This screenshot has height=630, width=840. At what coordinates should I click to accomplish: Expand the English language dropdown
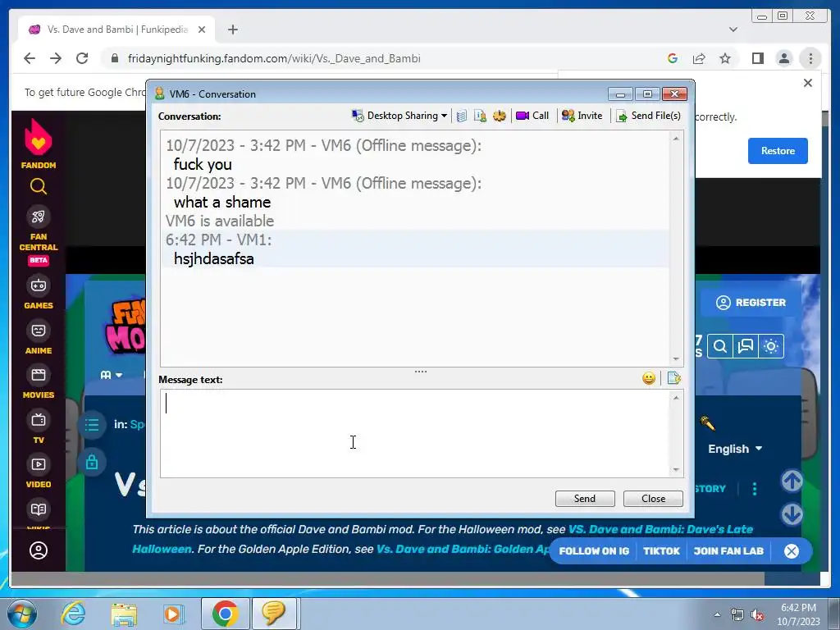click(735, 449)
